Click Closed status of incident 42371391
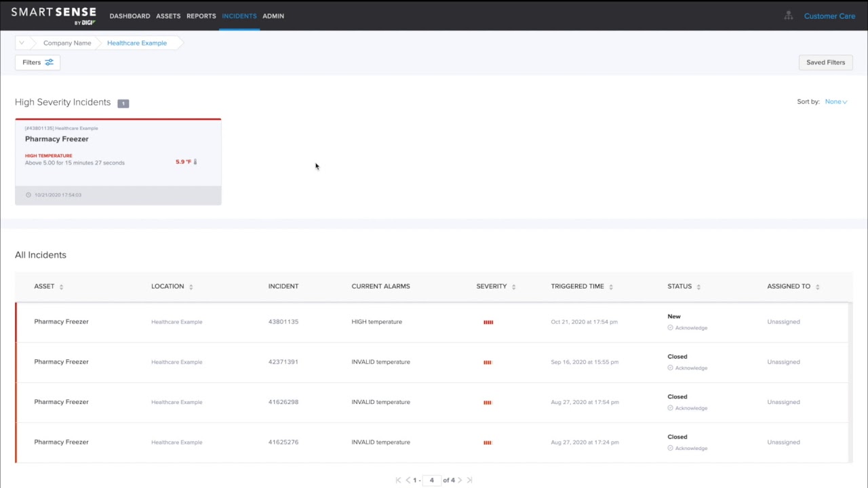868x488 pixels. [677, 357]
